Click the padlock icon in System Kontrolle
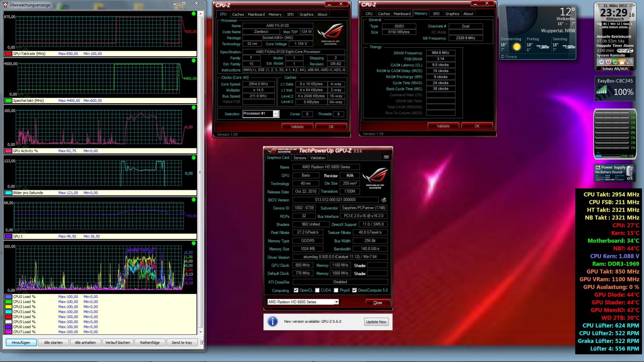Screen dimensions: 644x362 coord(622,62)
